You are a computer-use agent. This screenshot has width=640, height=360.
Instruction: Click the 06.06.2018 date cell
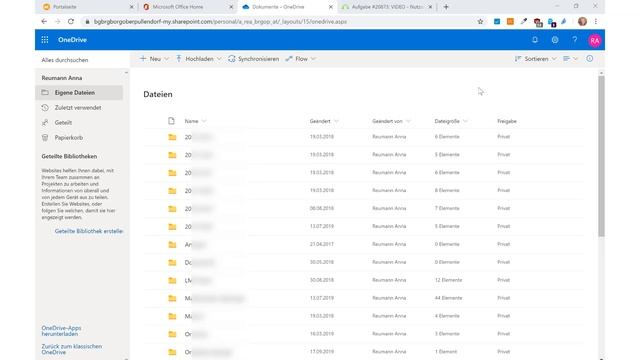pyautogui.click(x=322, y=208)
